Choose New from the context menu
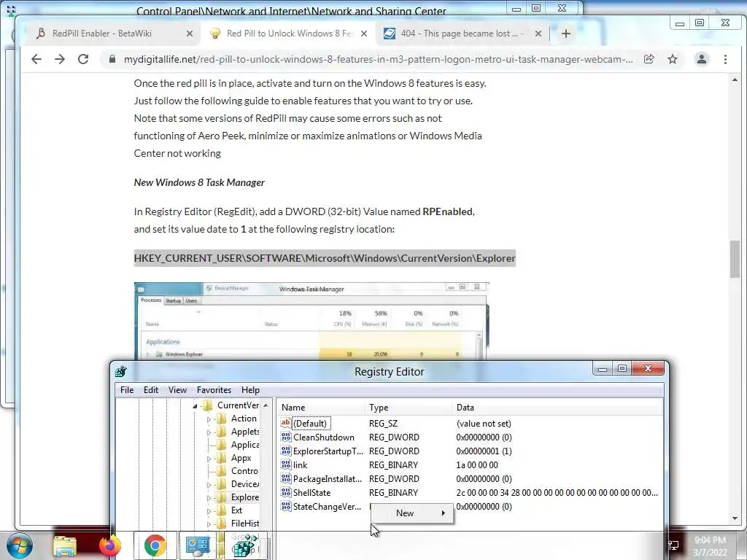 point(411,513)
